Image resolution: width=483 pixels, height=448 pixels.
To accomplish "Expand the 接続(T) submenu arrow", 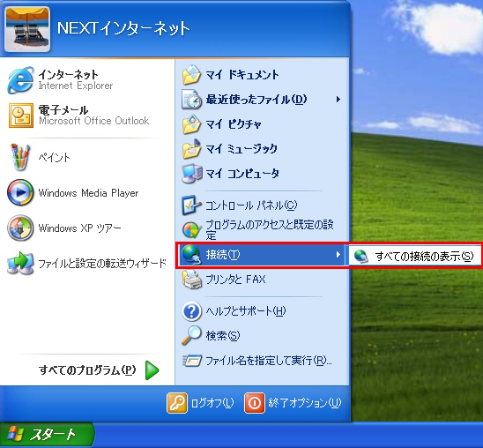I will [338, 255].
